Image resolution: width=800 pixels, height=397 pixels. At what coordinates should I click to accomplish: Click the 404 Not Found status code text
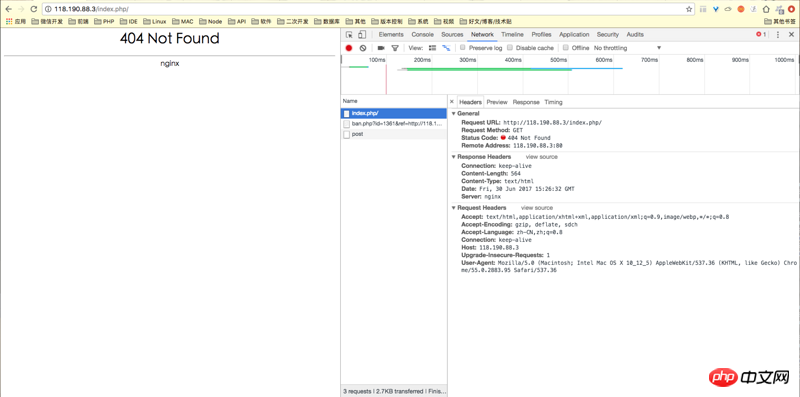point(529,138)
